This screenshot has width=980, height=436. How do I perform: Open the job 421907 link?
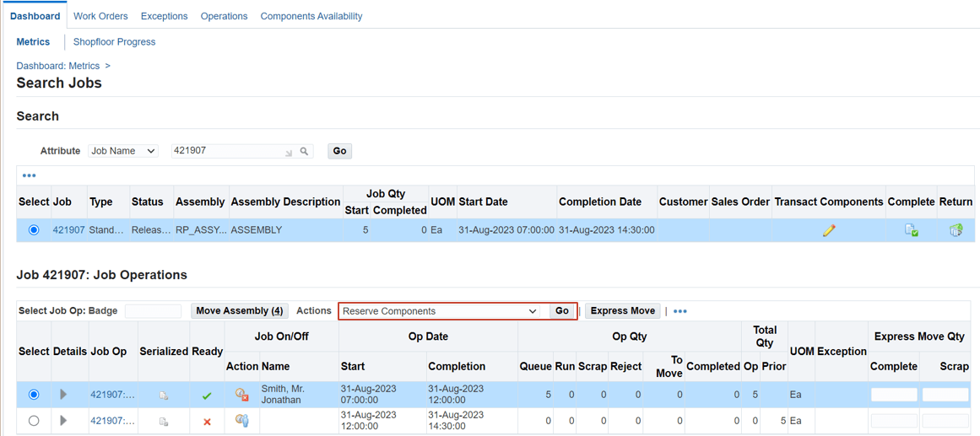[x=68, y=230]
